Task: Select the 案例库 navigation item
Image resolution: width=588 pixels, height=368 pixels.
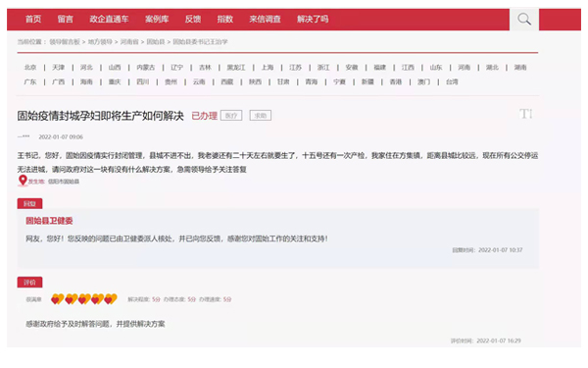Action: [x=157, y=20]
